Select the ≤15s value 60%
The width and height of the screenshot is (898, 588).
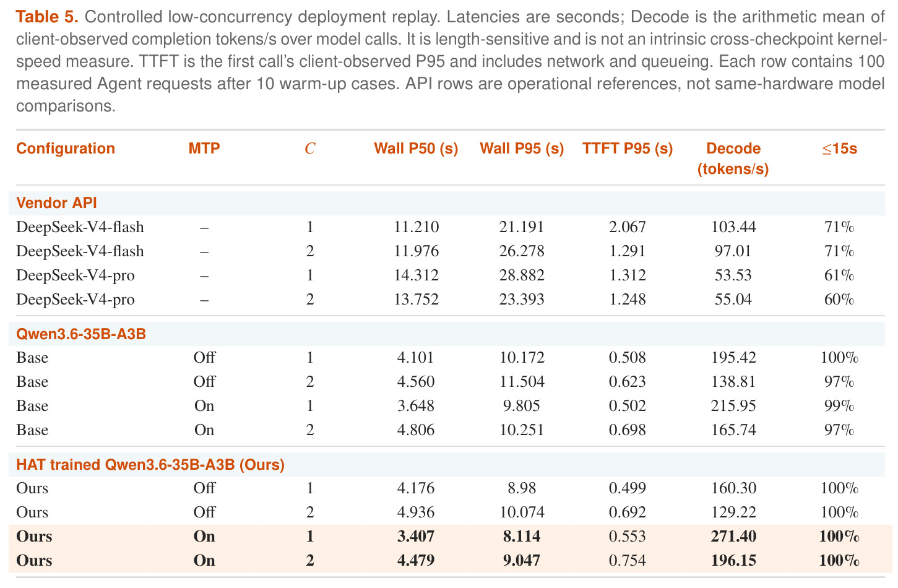click(x=839, y=300)
